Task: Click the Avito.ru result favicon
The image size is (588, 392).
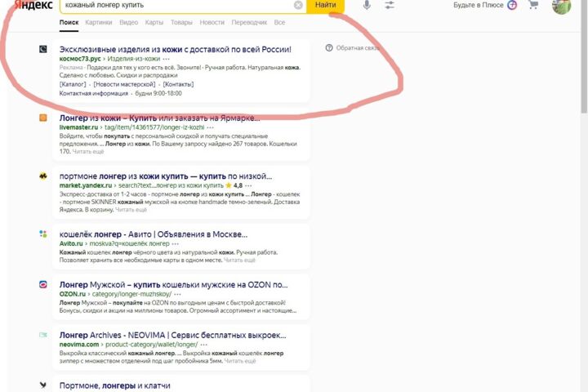Action: pos(43,234)
